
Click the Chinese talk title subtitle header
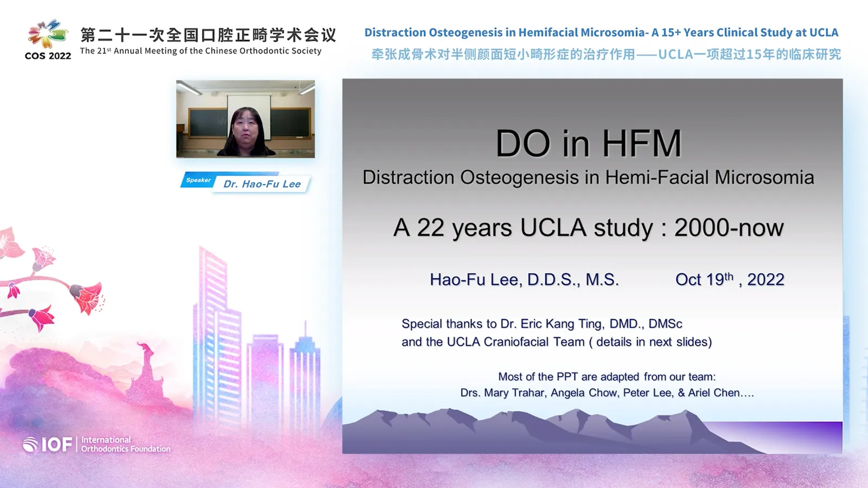pyautogui.click(x=605, y=55)
